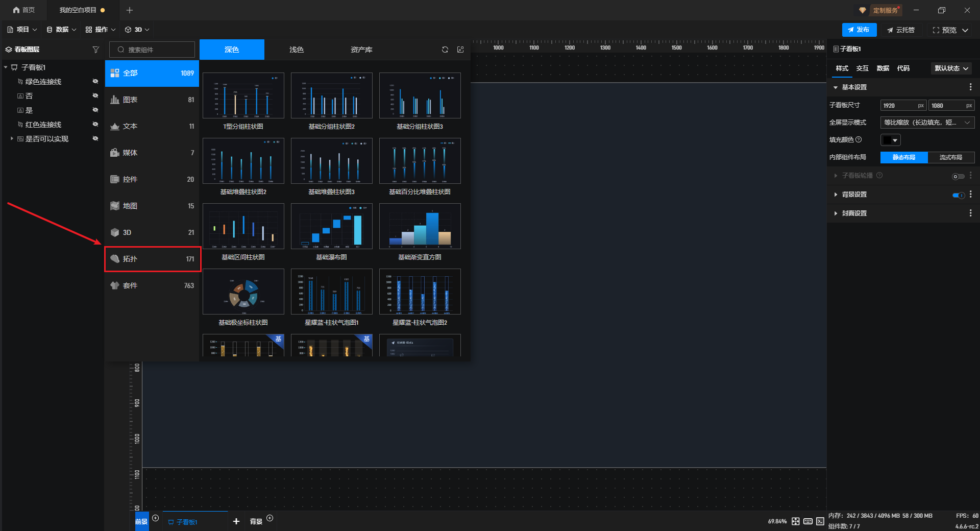Viewport: 980px width, 531px height.
Task: Expand the 封面设置 section
Action: coord(836,213)
